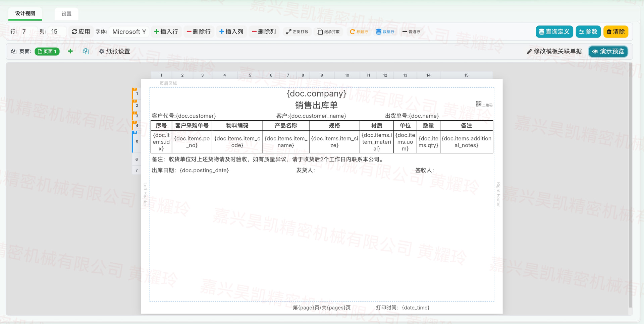Click the 序号 header cell

coord(161,126)
